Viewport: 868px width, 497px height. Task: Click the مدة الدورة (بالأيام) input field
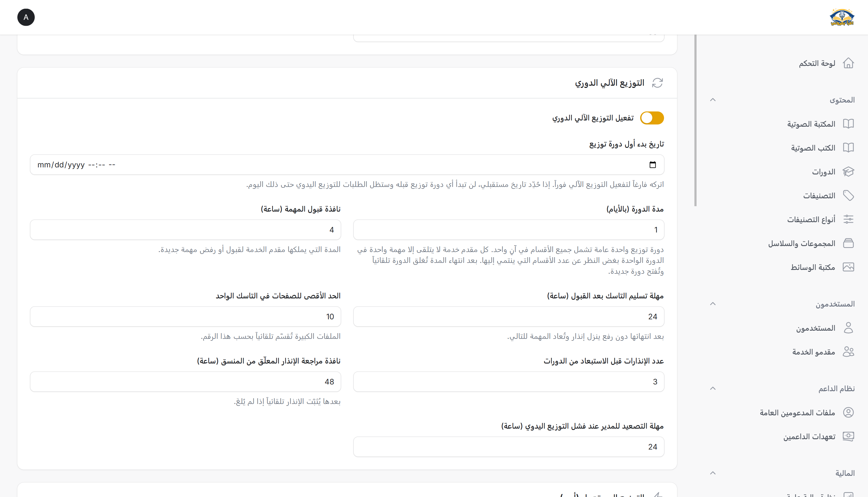(508, 230)
